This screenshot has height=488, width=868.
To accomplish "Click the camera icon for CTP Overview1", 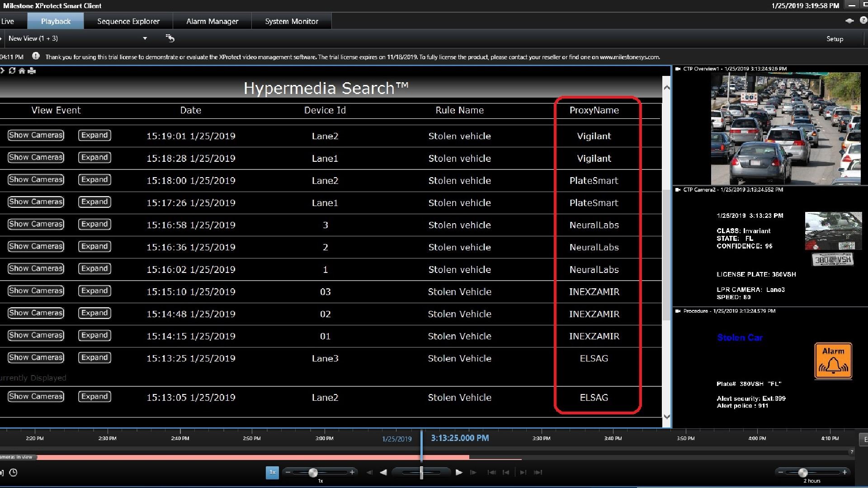I will click(x=678, y=69).
